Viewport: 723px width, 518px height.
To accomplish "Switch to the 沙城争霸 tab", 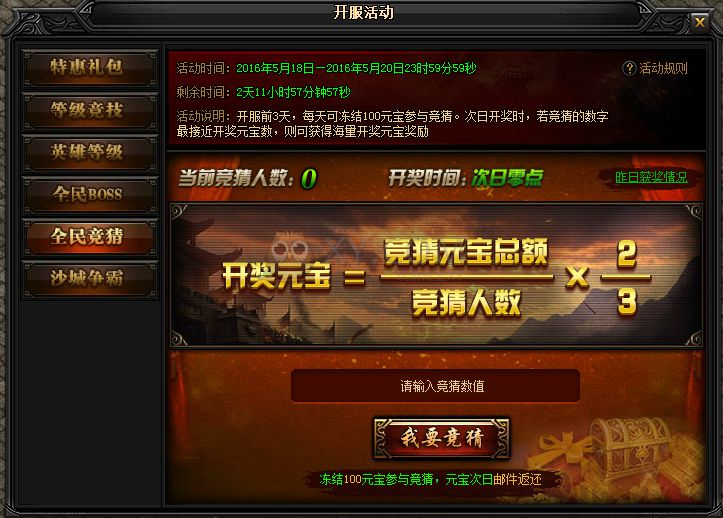I will [89, 279].
